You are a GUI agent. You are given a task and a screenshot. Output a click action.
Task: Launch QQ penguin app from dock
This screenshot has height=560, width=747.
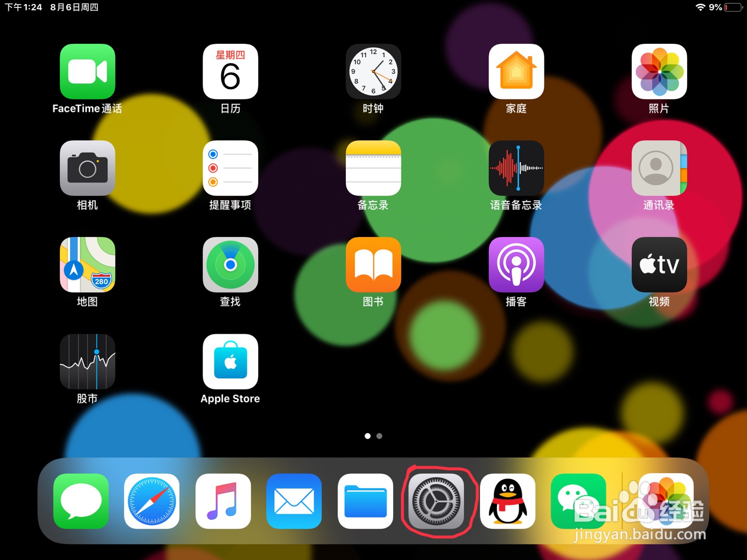[x=507, y=501]
